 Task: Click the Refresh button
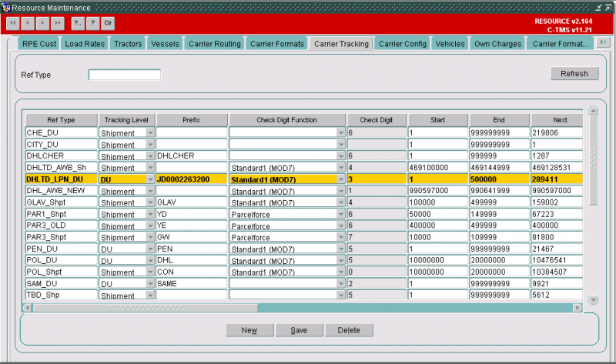pos(574,73)
